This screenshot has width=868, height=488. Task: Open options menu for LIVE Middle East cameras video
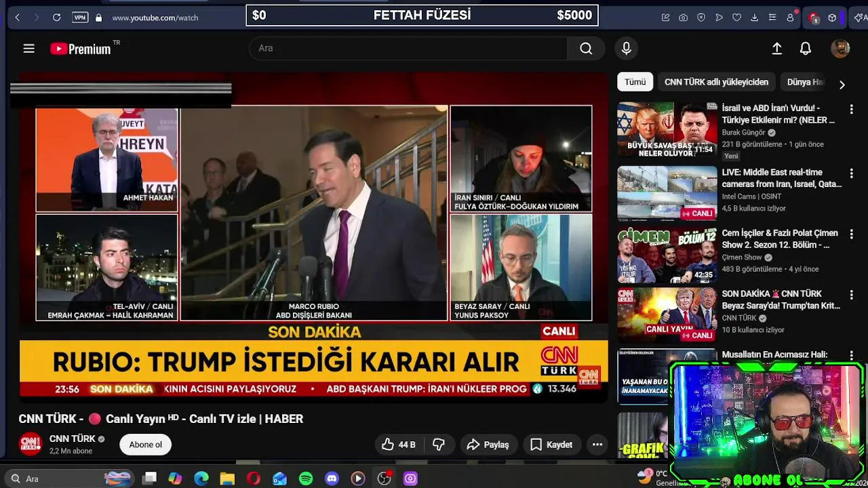pyautogui.click(x=852, y=174)
